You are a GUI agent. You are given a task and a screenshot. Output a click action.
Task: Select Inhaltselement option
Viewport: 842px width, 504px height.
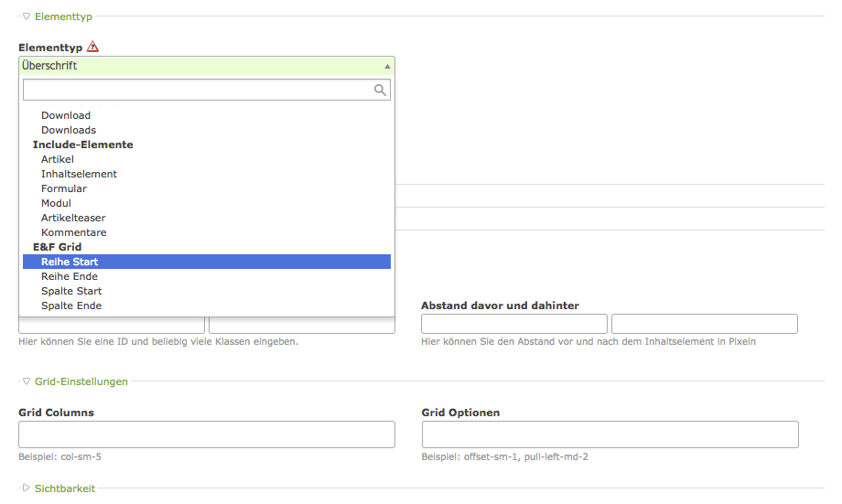pos(79,174)
